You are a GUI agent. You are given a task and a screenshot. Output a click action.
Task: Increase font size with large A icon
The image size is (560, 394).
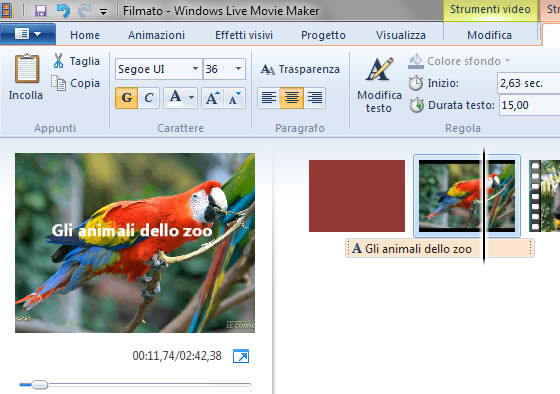tap(212, 98)
